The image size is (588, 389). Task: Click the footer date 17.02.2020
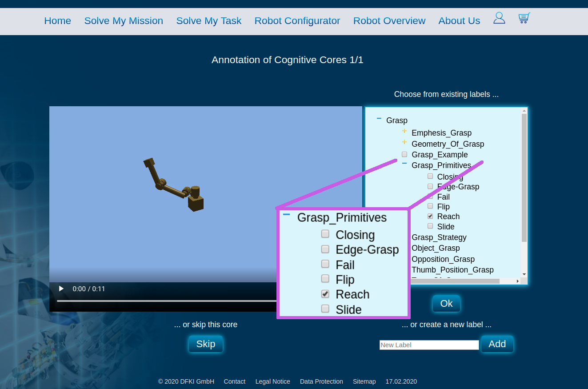[401, 381]
